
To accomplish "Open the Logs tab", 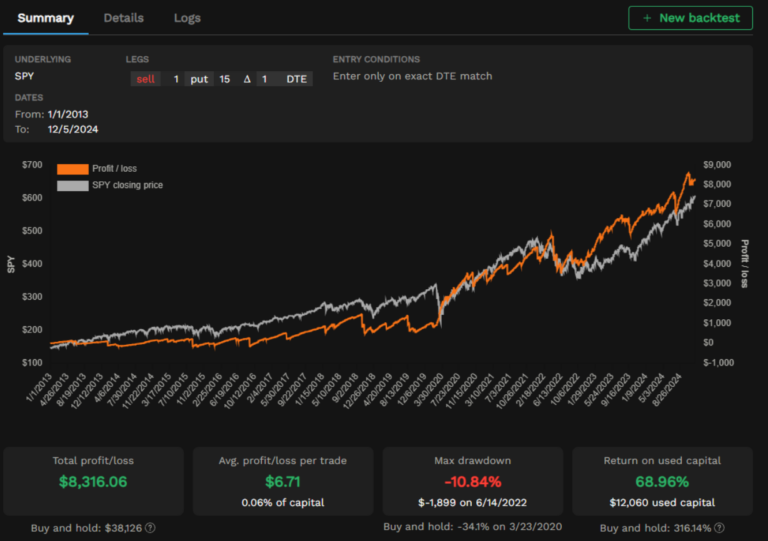I will (x=187, y=18).
